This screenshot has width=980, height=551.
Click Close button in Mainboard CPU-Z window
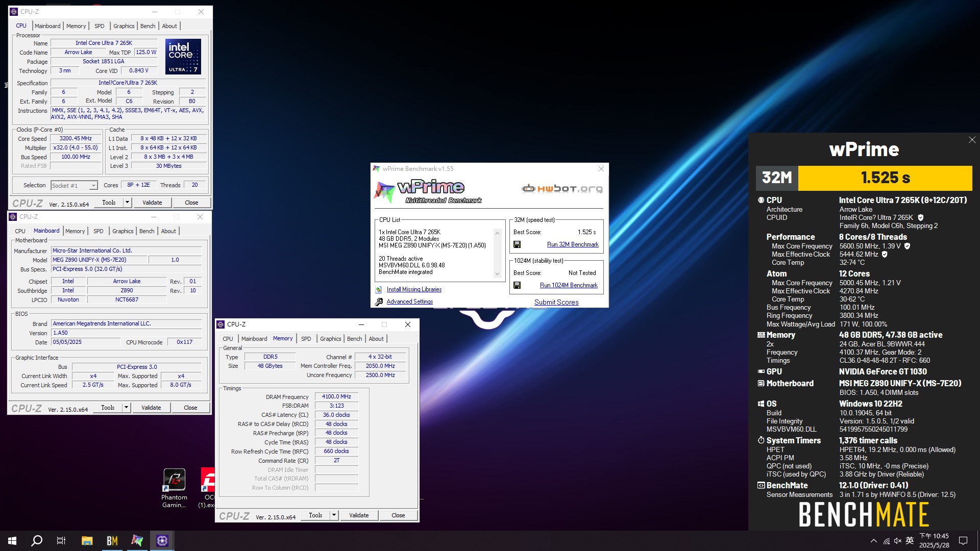tap(190, 408)
